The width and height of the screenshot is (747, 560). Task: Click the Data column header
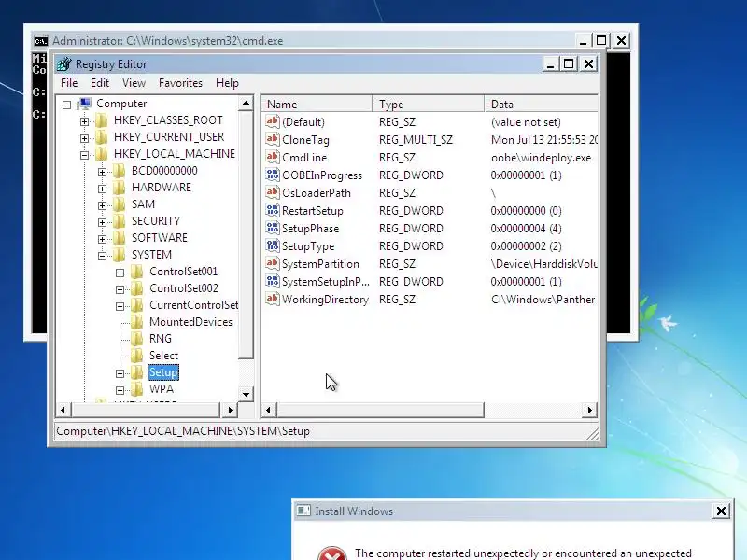[542, 105]
